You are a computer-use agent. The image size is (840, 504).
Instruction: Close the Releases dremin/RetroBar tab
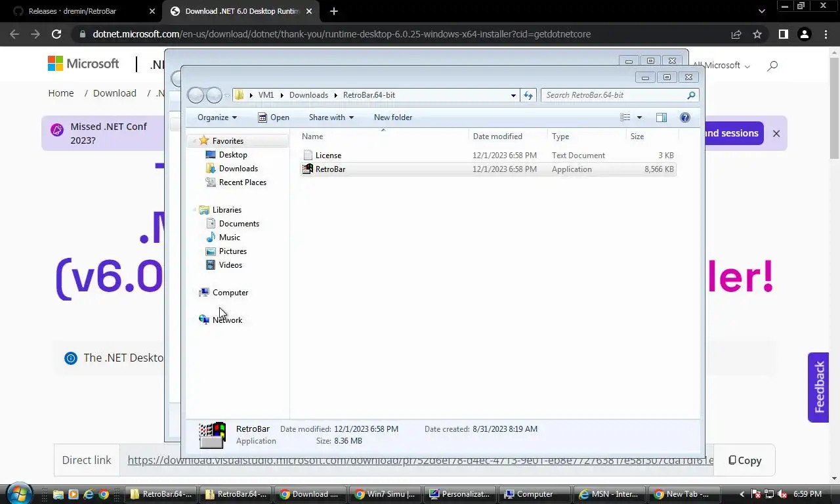click(x=152, y=11)
